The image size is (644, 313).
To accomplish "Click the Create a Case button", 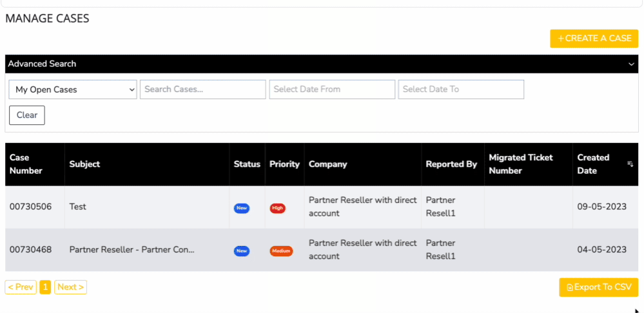I will tap(594, 39).
